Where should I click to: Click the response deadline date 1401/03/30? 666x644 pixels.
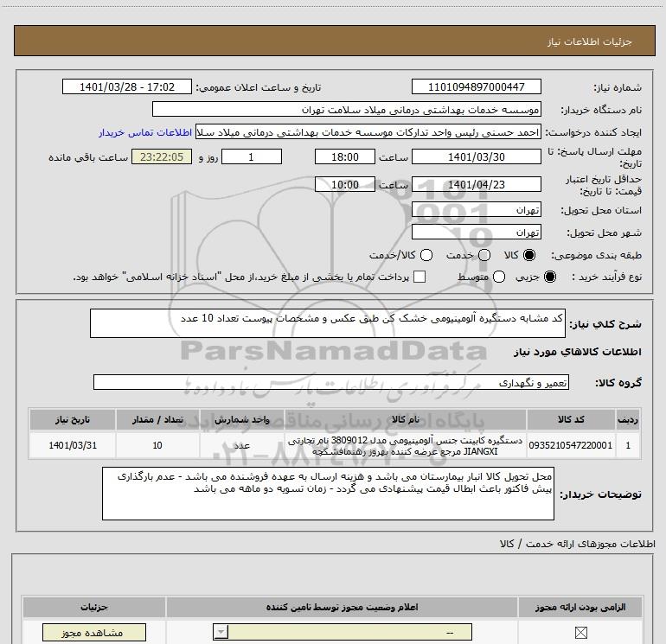click(x=476, y=156)
